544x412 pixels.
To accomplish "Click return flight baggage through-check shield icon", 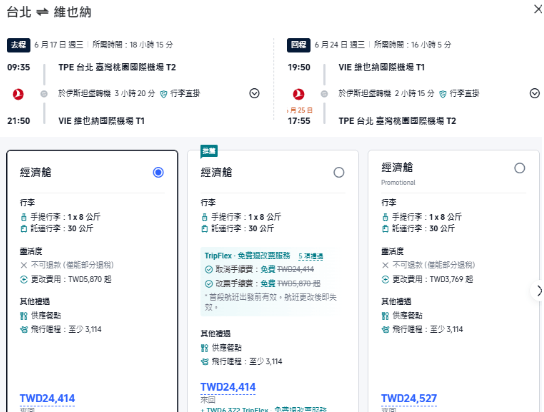I will click(443, 94).
